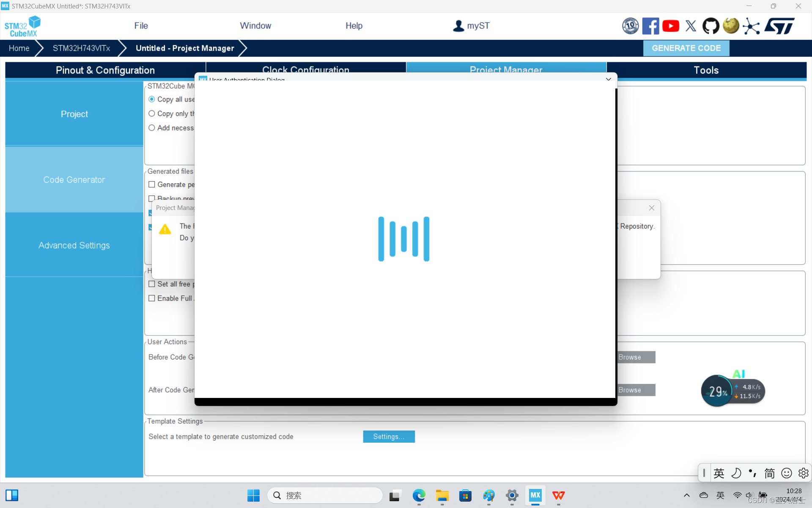
Task: Click the GENERATE CODE button
Action: coord(686,48)
